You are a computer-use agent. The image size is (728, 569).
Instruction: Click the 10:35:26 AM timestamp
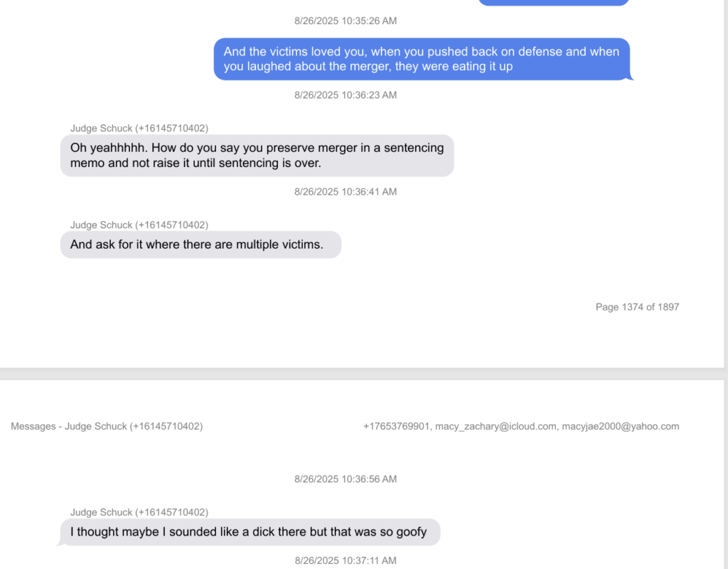click(346, 21)
